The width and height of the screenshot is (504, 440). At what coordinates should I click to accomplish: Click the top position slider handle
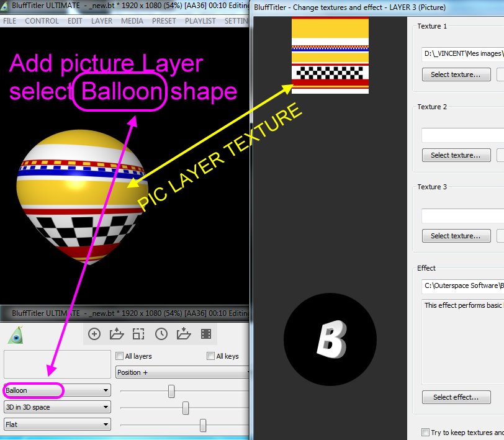point(171,391)
